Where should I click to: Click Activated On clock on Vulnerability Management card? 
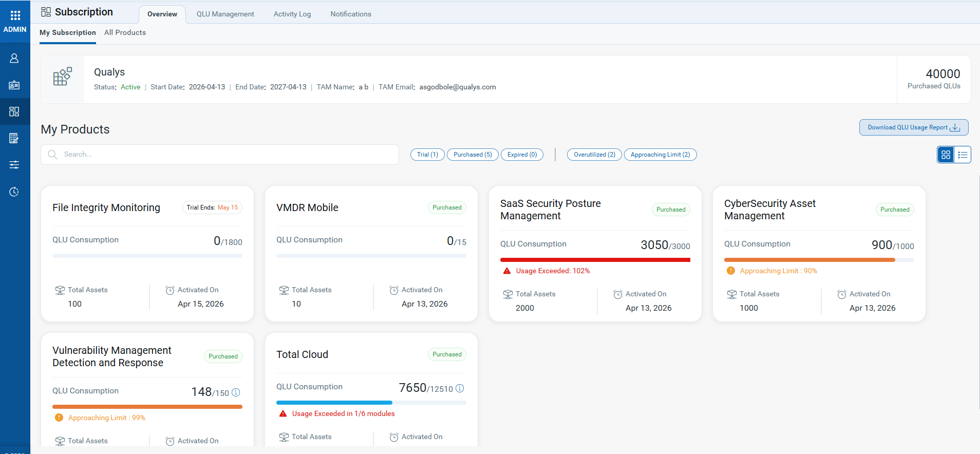(170, 441)
